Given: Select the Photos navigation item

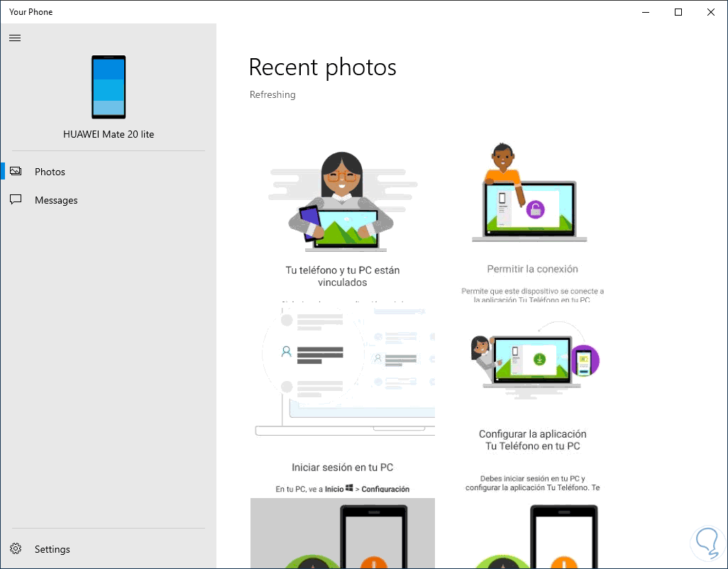Looking at the screenshot, I should click(109, 172).
